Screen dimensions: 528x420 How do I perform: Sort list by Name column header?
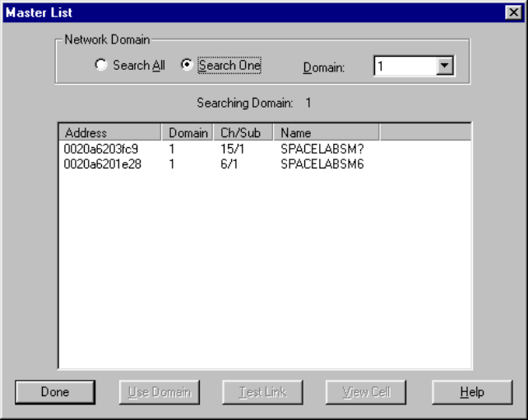coord(327,132)
